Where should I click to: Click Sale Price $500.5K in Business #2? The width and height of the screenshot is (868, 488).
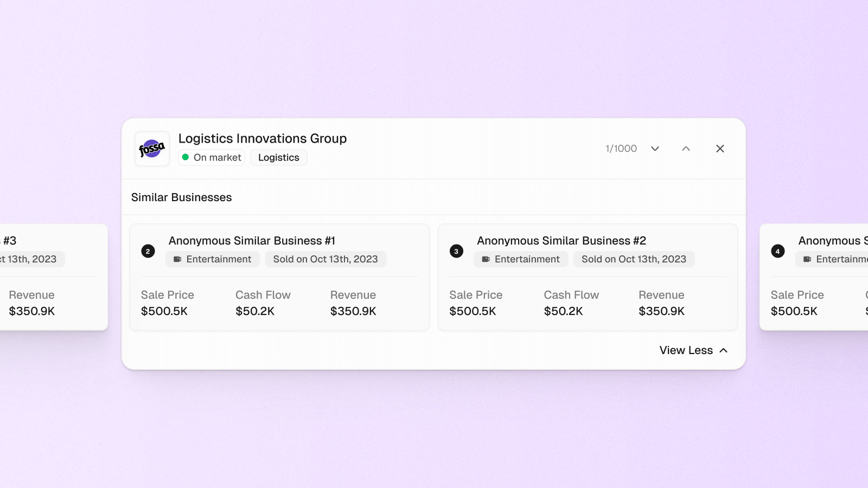pyautogui.click(x=473, y=311)
